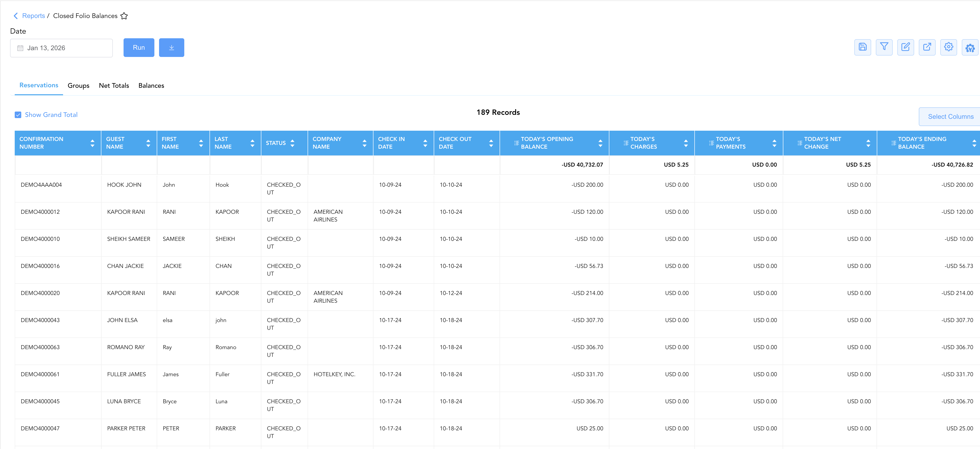Click the download arrow button
Viewport: 980px width, 449px height.
pyautogui.click(x=172, y=48)
